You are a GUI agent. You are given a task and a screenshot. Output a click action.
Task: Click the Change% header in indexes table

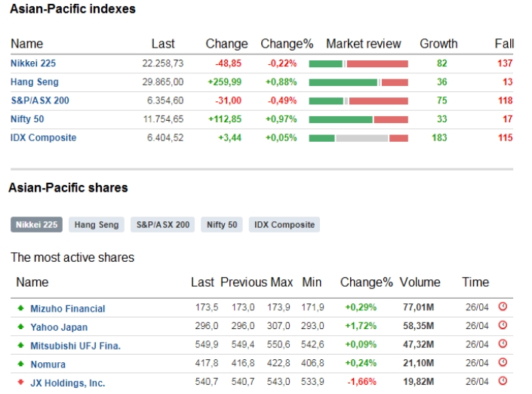click(287, 44)
